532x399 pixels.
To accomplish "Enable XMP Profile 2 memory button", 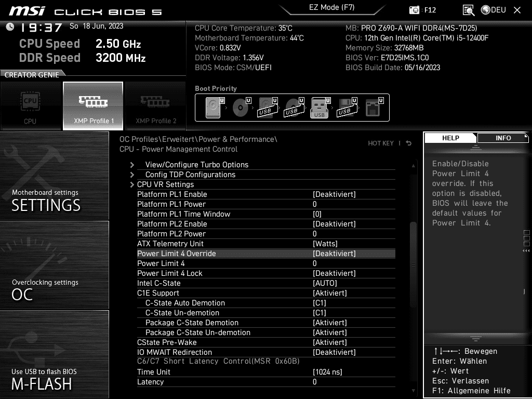I will (x=156, y=106).
